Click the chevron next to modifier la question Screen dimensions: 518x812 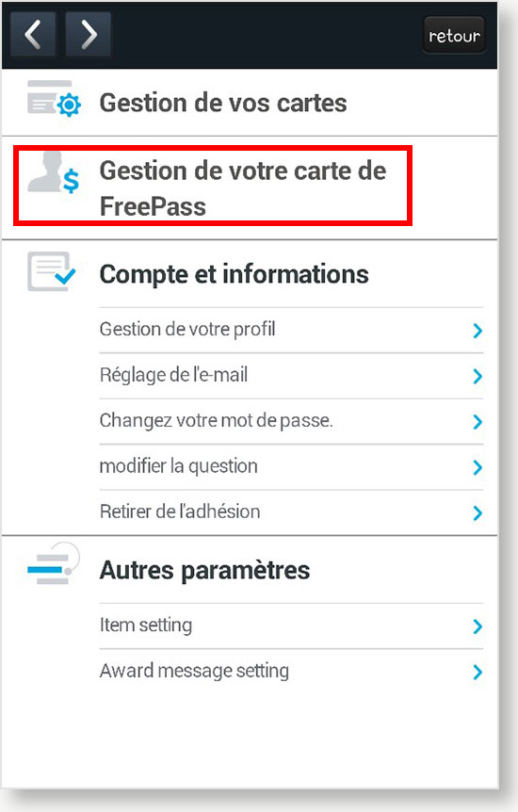point(478,467)
